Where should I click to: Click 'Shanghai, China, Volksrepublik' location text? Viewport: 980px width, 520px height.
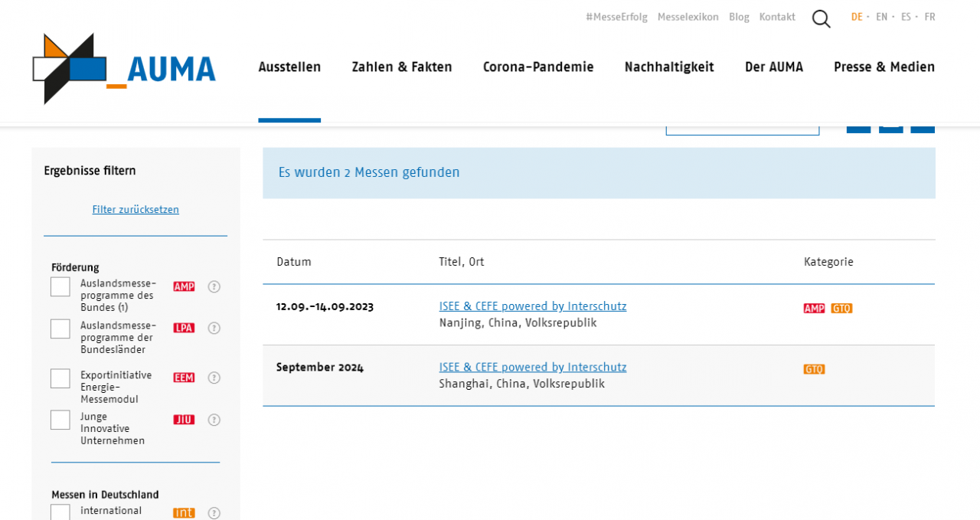pos(522,384)
